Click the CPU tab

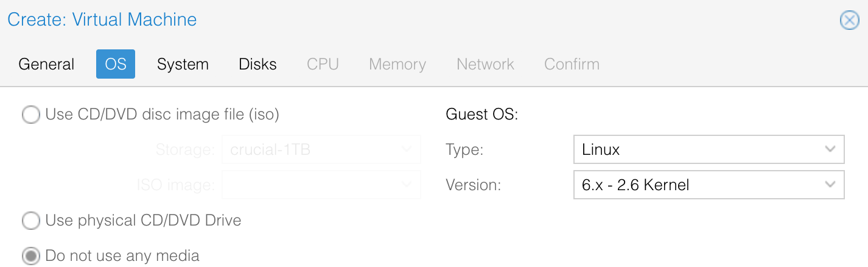(x=323, y=64)
